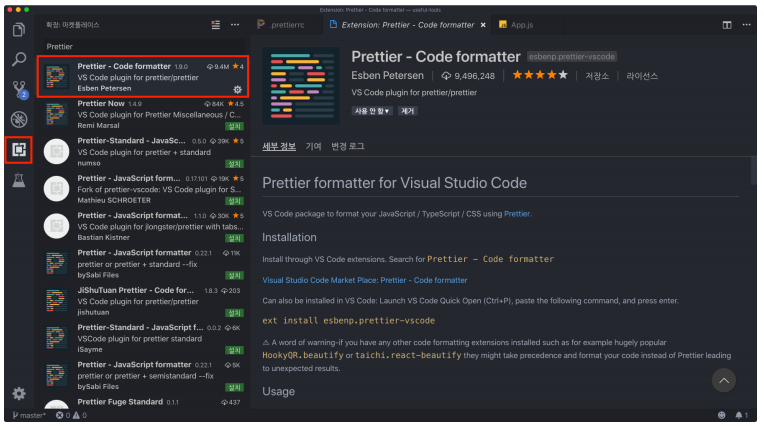
Task: Open the 변경 로그 changelog tab
Action: click(x=348, y=146)
